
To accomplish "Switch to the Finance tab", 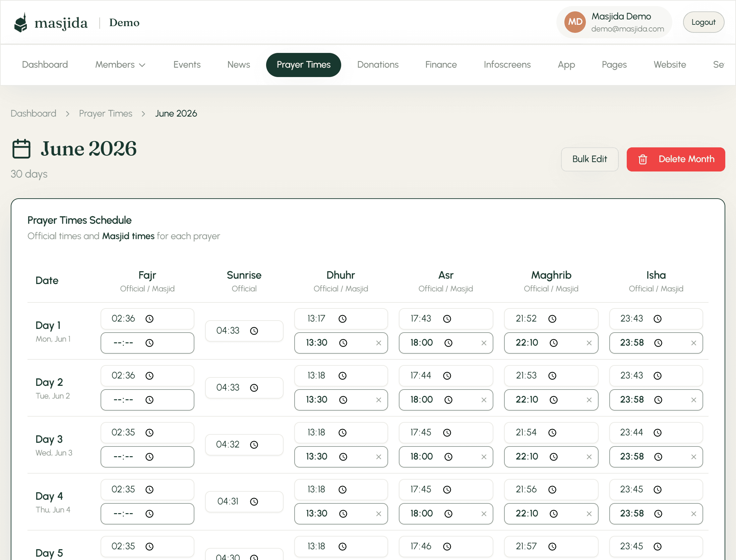I will pyautogui.click(x=441, y=65).
